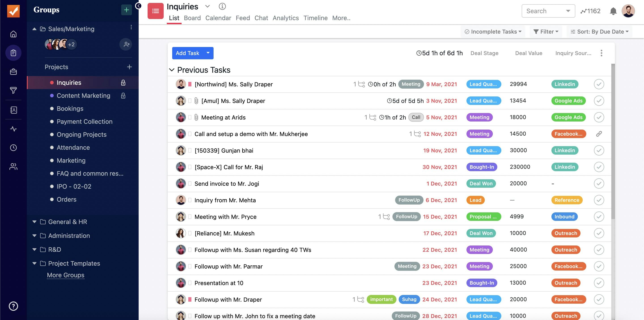Open the Analytics tab
Image resolution: width=644 pixels, height=320 pixels.
pos(286,18)
